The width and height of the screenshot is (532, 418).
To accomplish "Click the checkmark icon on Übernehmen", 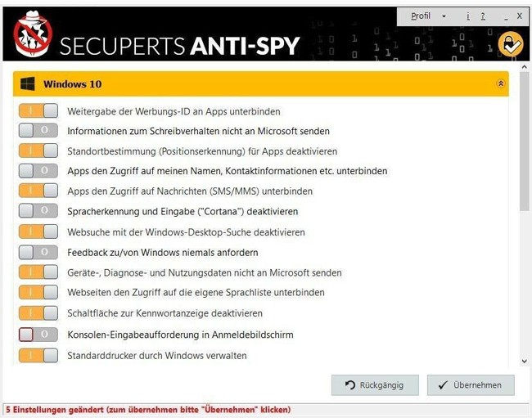I will (x=443, y=385).
